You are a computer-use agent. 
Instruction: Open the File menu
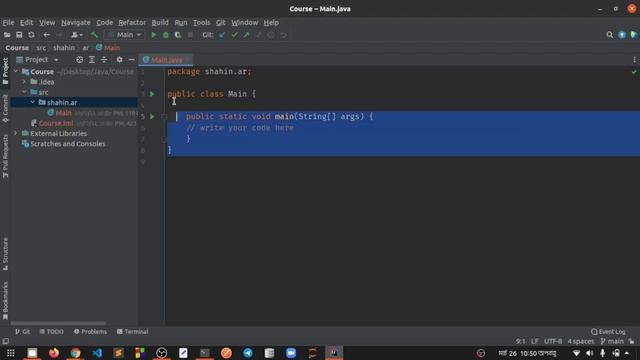pos(8,22)
